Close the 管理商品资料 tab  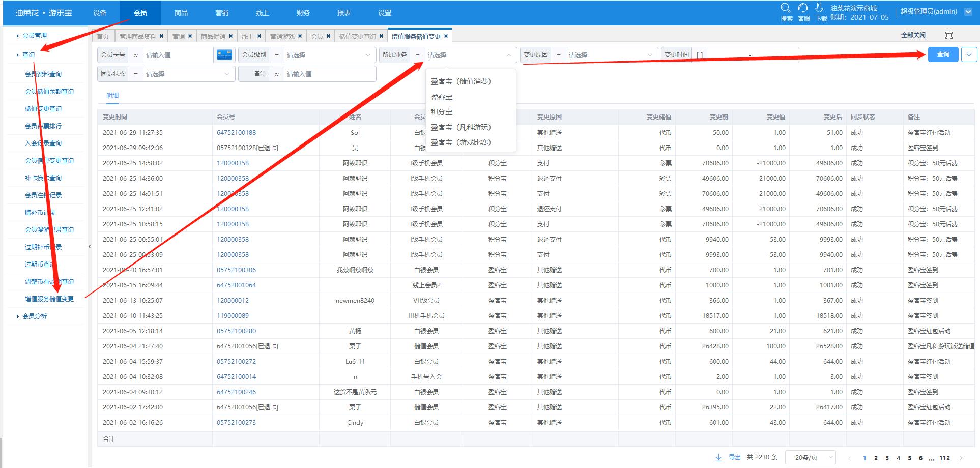click(x=161, y=36)
